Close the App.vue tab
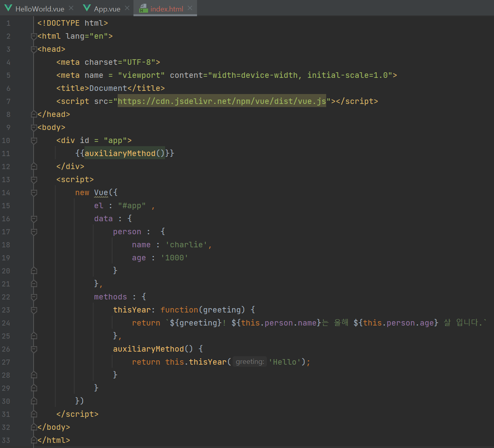This screenshot has height=448, width=494. pyautogui.click(x=127, y=8)
